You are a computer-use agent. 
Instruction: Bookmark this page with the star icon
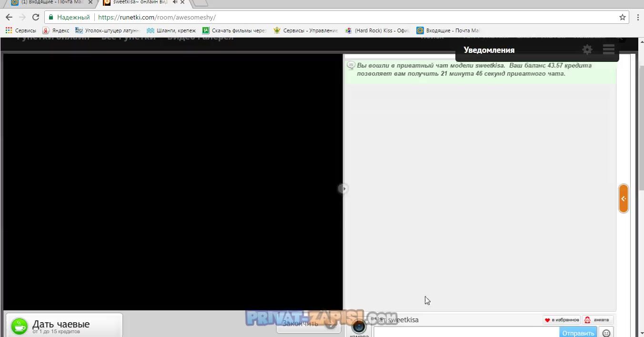tap(622, 17)
